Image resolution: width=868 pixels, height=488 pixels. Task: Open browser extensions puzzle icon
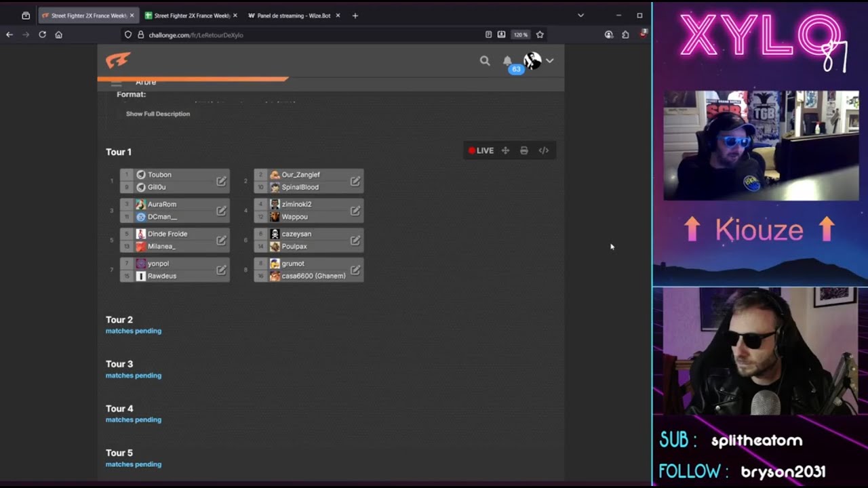(625, 35)
